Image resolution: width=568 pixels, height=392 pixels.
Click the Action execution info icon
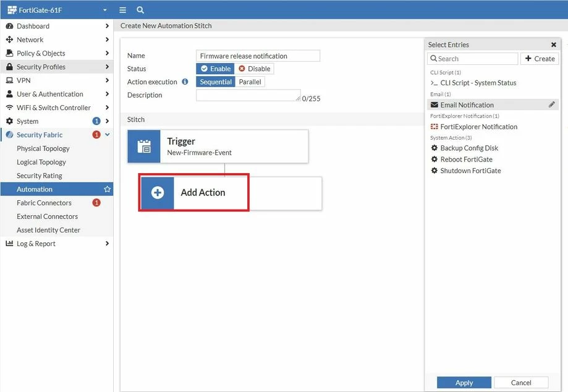coord(185,82)
